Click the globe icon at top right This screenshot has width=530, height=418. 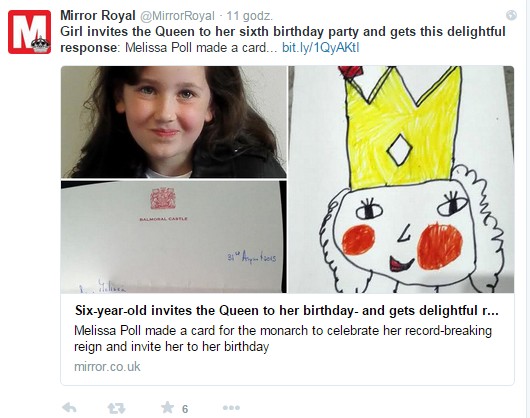pyautogui.click(x=511, y=15)
